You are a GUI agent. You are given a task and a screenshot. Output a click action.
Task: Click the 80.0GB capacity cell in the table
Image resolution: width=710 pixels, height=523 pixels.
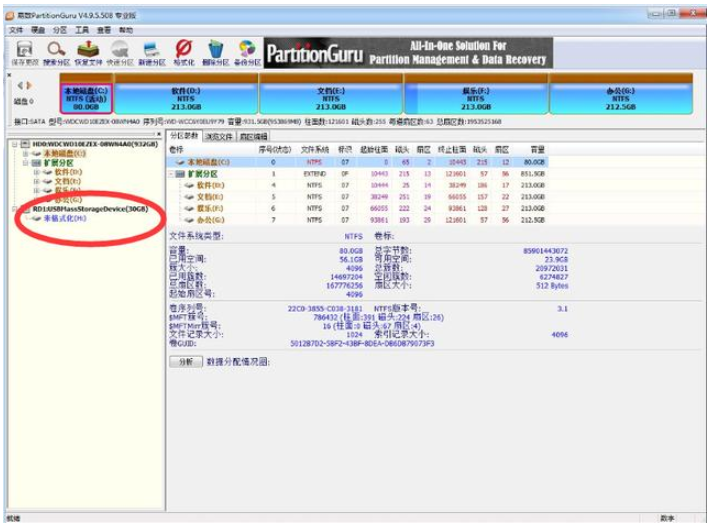coord(534,162)
